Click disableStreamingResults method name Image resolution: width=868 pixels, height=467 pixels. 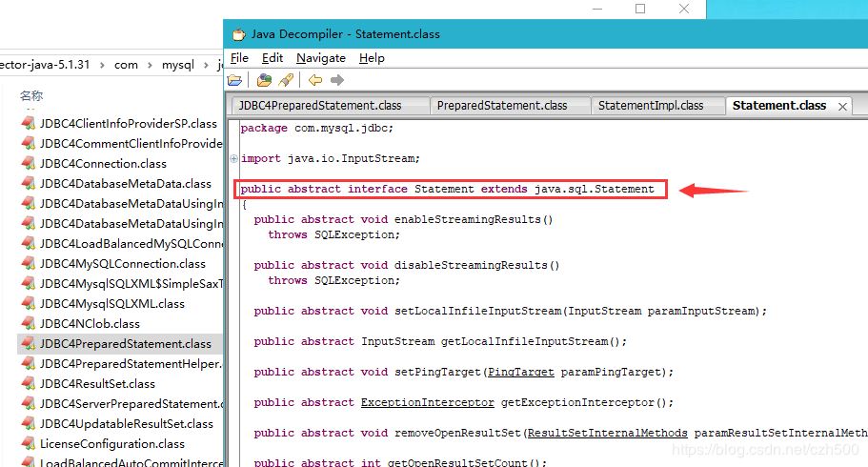click(471, 265)
